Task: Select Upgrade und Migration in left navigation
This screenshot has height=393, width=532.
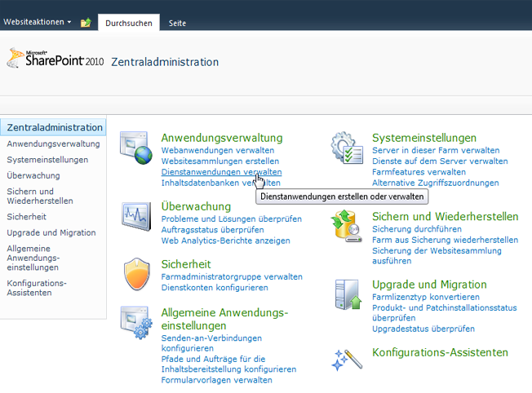Action: 51,232
